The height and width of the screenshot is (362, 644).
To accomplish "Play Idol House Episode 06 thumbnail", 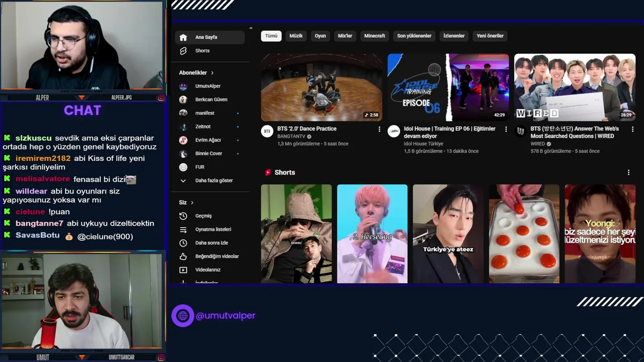I will pos(448,87).
